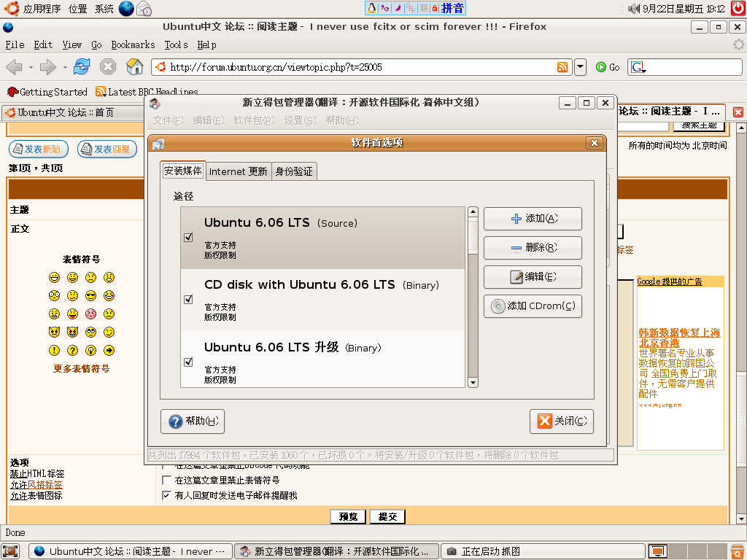Image resolution: width=747 pixels, height=560 pixels.
Task: Open the Forward history dropdown arrow
Action: (65, 68)
